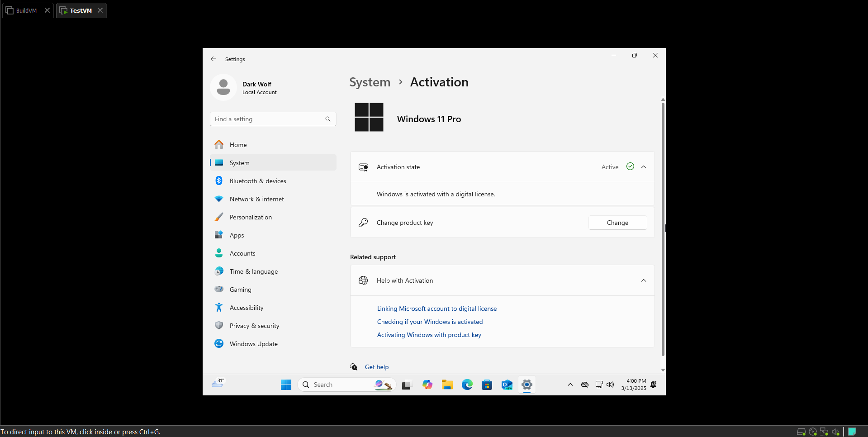Click the Change product key button
The height and width of the screenshot is (437, 868).
coord(617,223)
